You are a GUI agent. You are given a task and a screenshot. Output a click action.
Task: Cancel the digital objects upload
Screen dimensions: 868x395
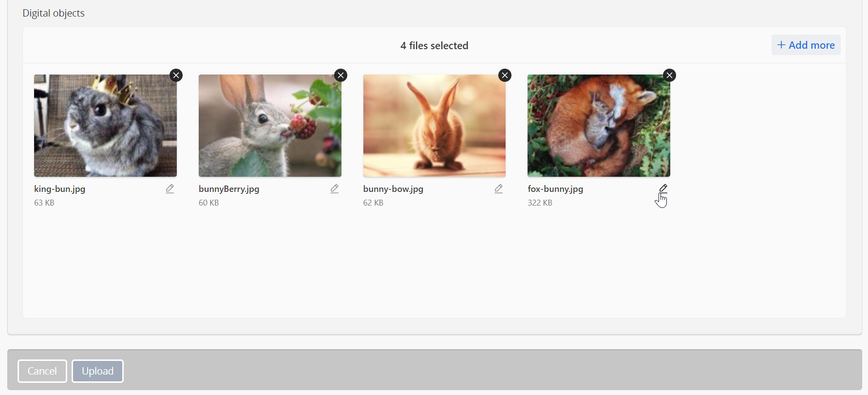coord(42,371)
